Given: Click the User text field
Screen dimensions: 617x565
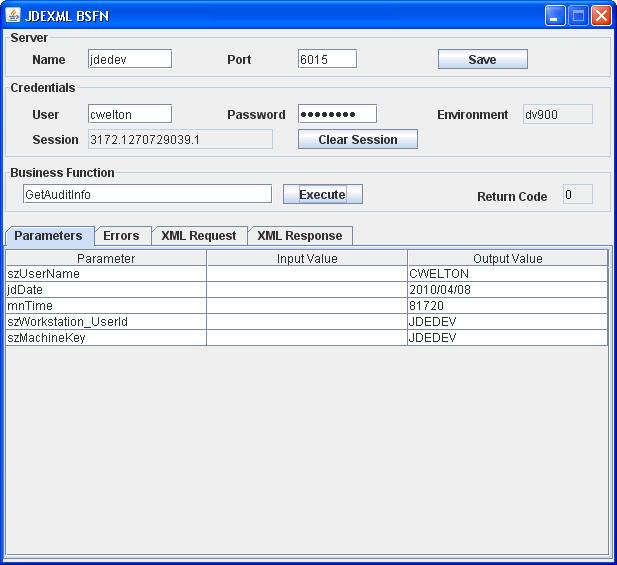Looking at the screenshot, I should pyautogui.click(x=130, y=115).
